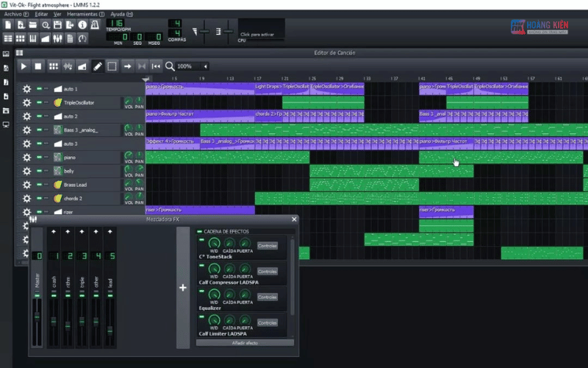Select the pencil draw mode tool
The image size is (588, 368).
coord(97,66)
